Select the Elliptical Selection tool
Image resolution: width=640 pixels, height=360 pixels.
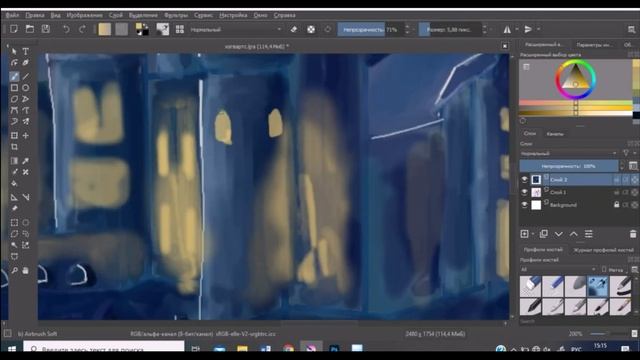[x=26, y=222]
